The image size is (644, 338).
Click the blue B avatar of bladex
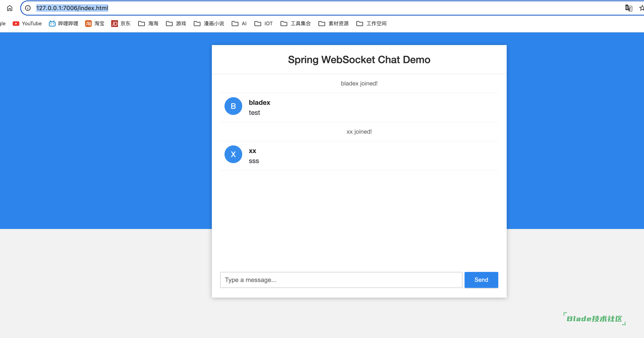[233, 106]
